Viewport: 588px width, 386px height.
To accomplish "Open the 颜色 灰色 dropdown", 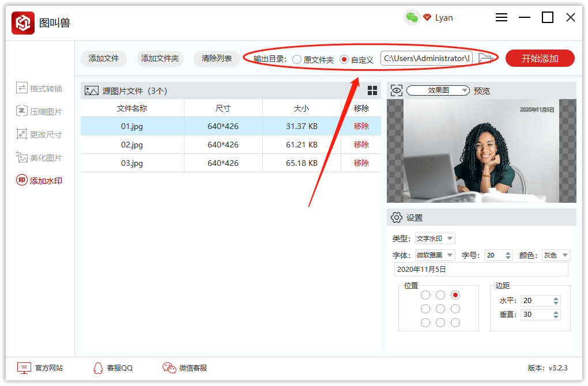I will (556, 255).
